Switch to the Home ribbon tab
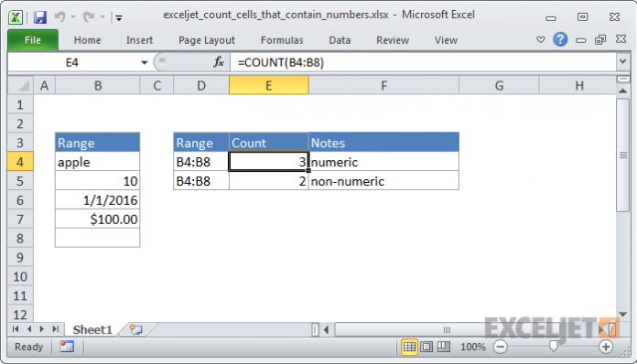This screenshot has width=637, height=364. click(x=87, y=40)
